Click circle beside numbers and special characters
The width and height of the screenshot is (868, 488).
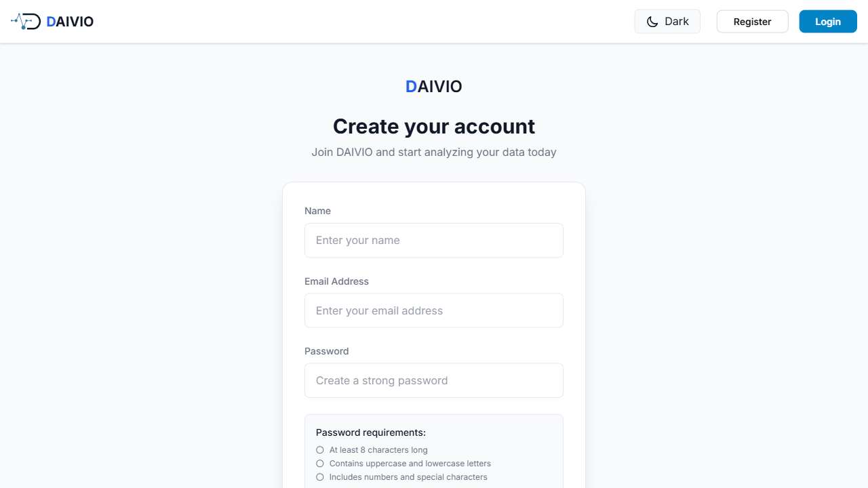click(x=320, y=477)
